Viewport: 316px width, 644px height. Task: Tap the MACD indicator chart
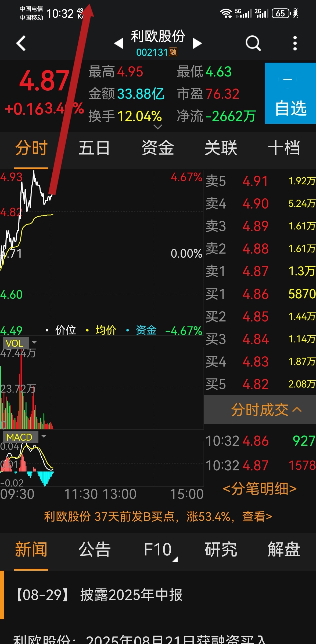(102, 464)
